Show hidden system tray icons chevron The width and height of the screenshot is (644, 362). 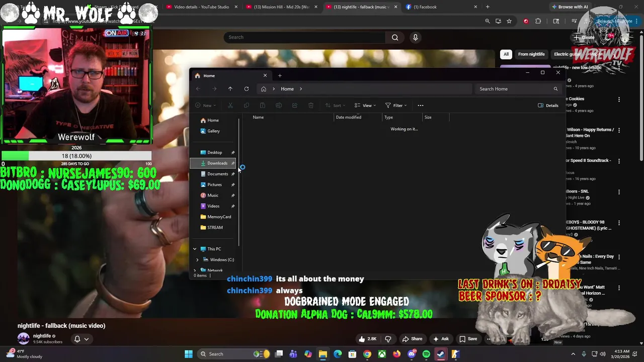pyautogui.click(x=573, y=354)
